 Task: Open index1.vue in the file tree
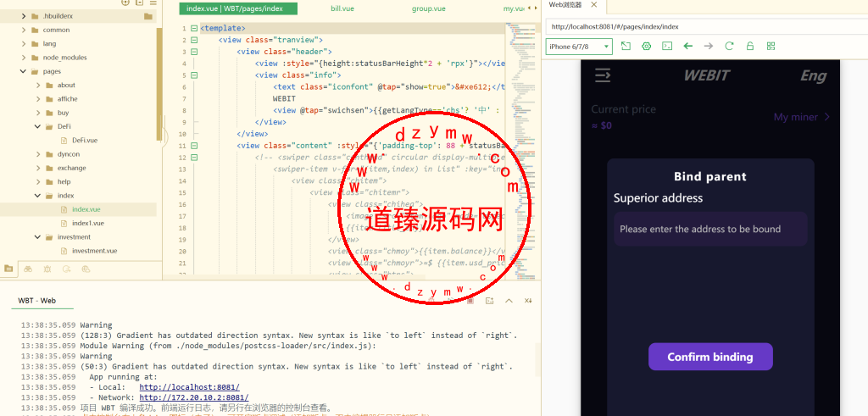[87, 223]
